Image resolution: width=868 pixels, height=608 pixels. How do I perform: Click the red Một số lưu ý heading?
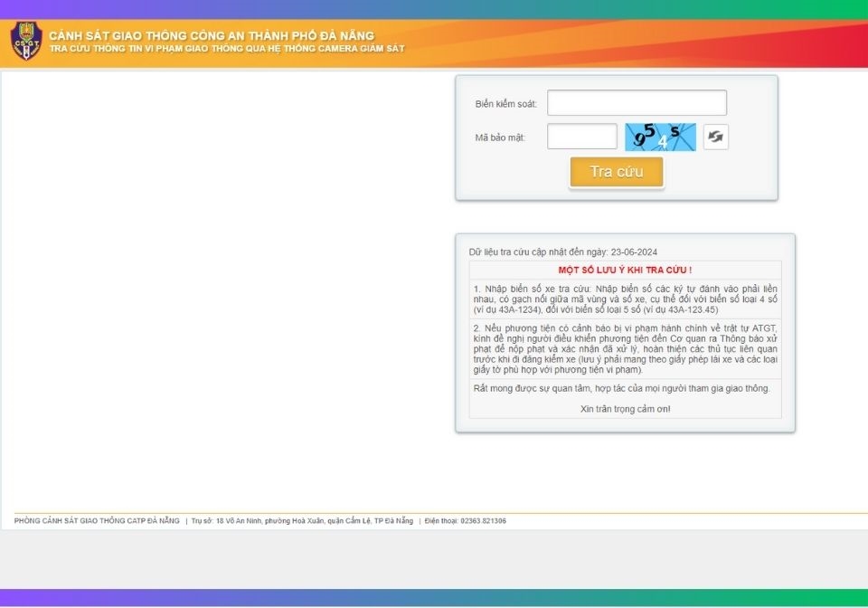coord(625,270)
